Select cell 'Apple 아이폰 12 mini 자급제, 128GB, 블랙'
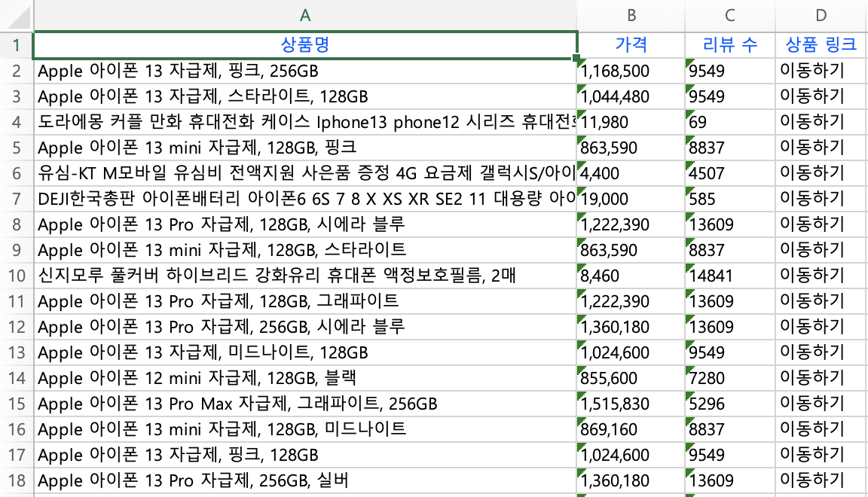The width and height of the screenshot is (868, 497). pyautogui.click(x=305, y=377)
